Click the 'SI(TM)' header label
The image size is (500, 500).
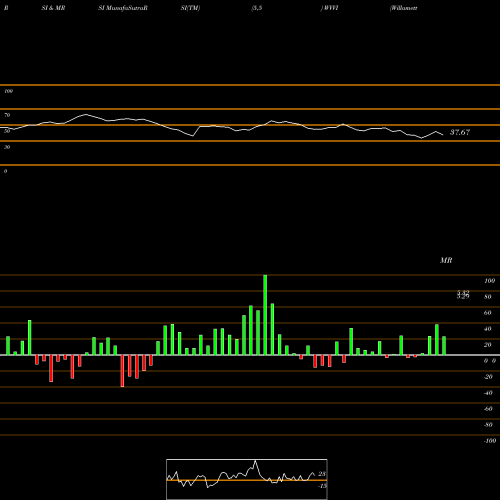pyautogui.click(x=190, y=8)
